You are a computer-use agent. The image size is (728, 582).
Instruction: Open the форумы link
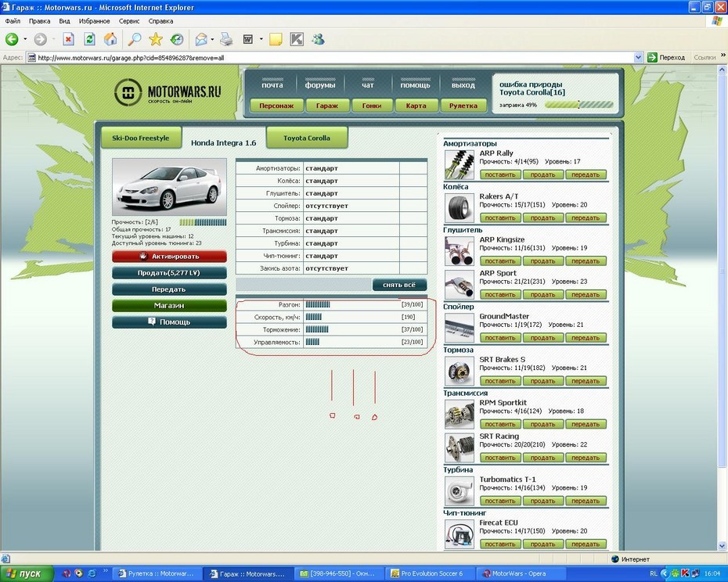[320, 85]
